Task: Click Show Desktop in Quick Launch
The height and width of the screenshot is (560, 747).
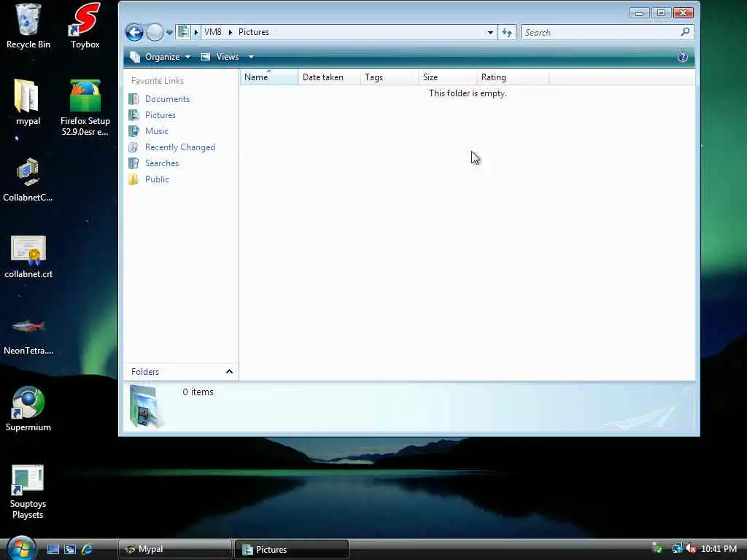Action: point(53,550)
